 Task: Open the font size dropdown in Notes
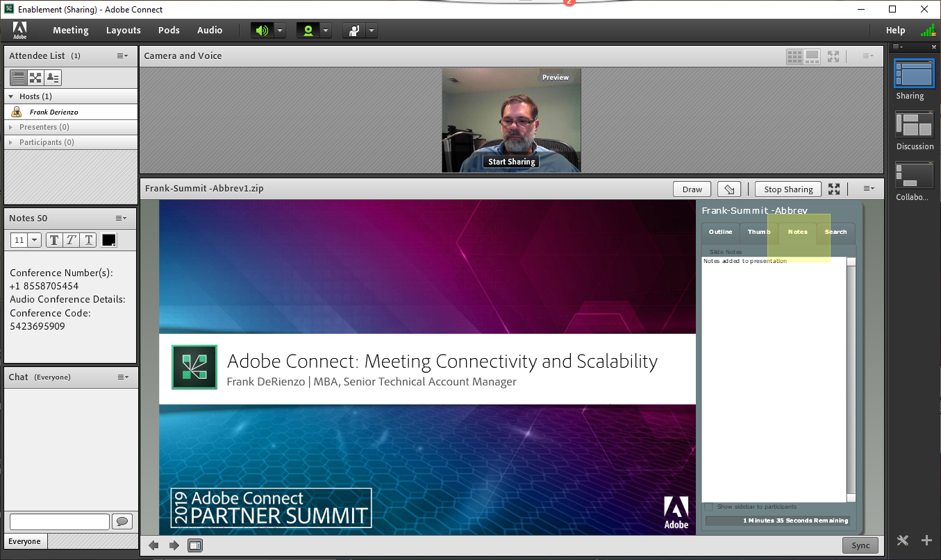(x=35, y=240)
